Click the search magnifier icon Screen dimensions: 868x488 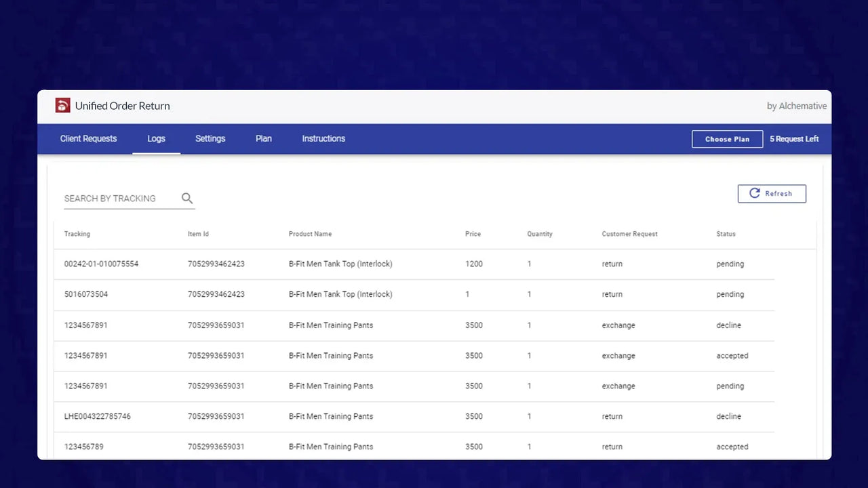[x=187, y=199]
